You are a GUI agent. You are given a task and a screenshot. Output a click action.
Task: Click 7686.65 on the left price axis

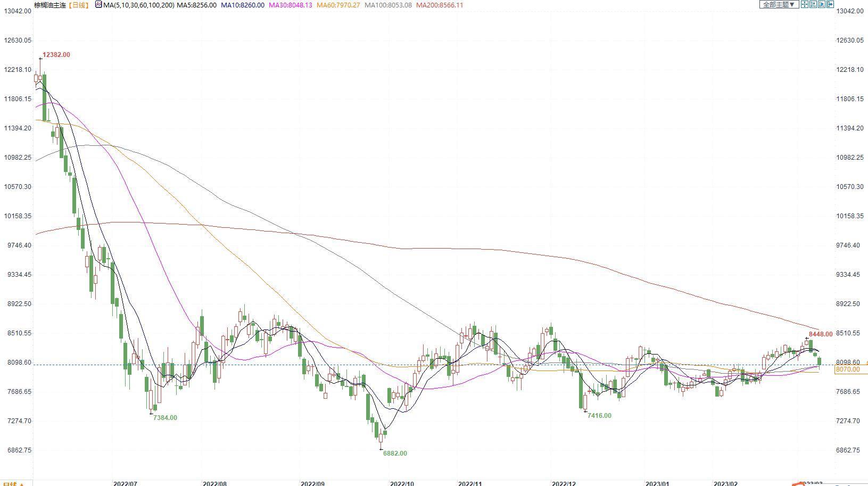pyautogui.click(x=19, y=392)
